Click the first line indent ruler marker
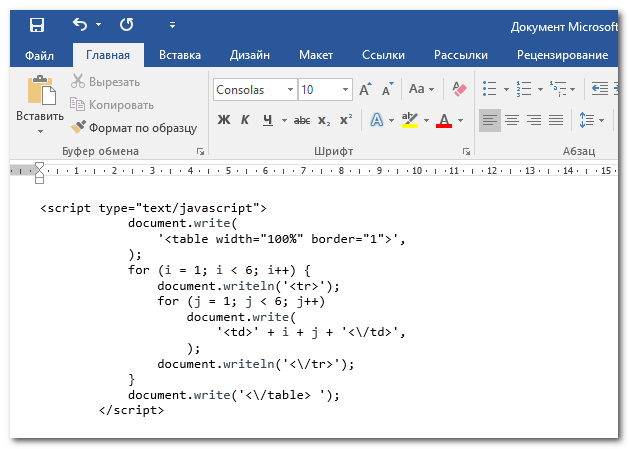The width and height of the screenshot is (629, 449). (x=39, y=166)
